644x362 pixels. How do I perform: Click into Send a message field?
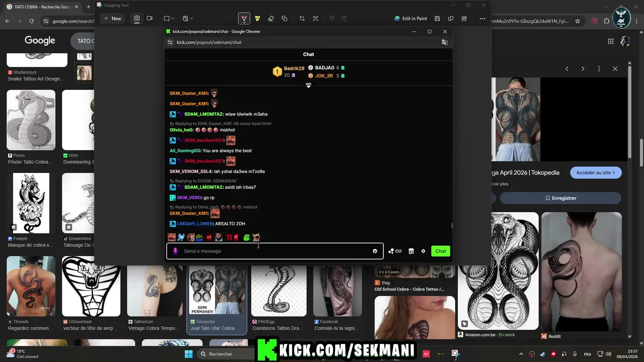(x=274, y=251)
